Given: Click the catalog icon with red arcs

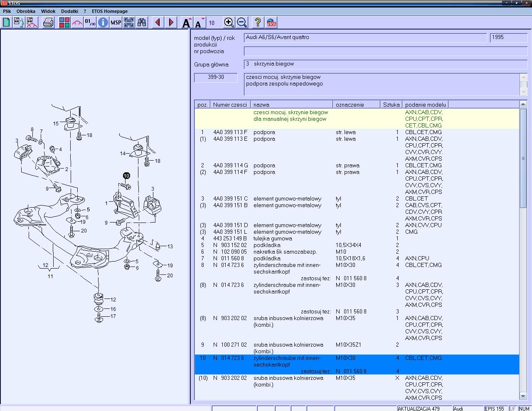Looking at the screenshot, I should [x=32, y=22].
